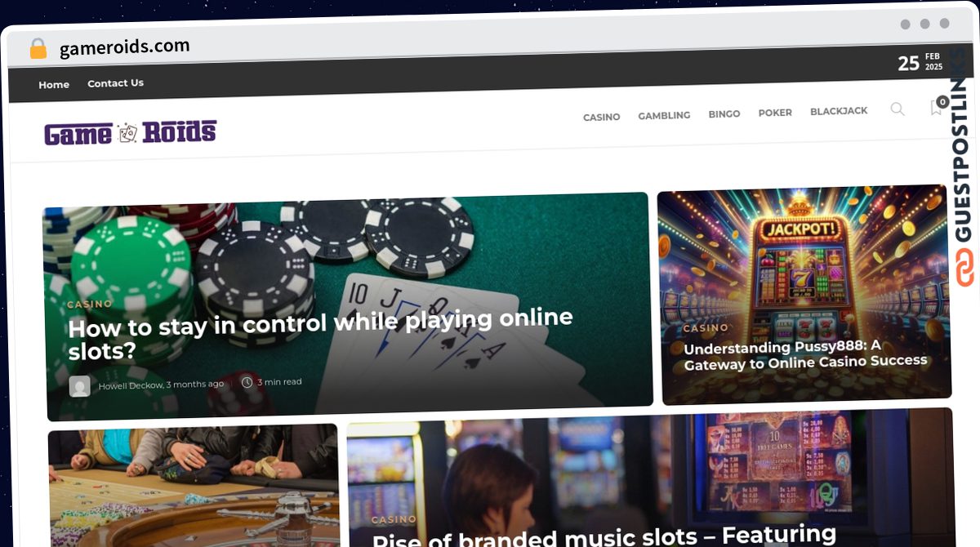980x547 pixels.
Task: Click the clock icon by 3 min read
Action: click(x=247, y=382)
